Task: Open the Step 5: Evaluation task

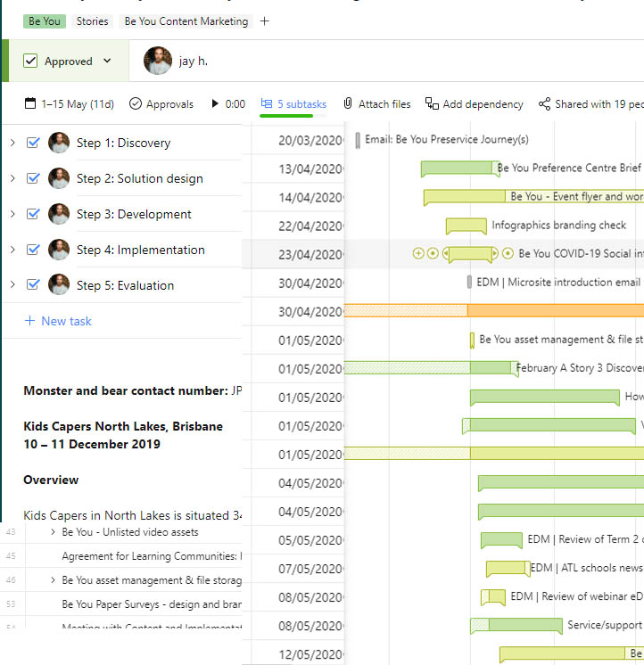Action: pos(125,285)
